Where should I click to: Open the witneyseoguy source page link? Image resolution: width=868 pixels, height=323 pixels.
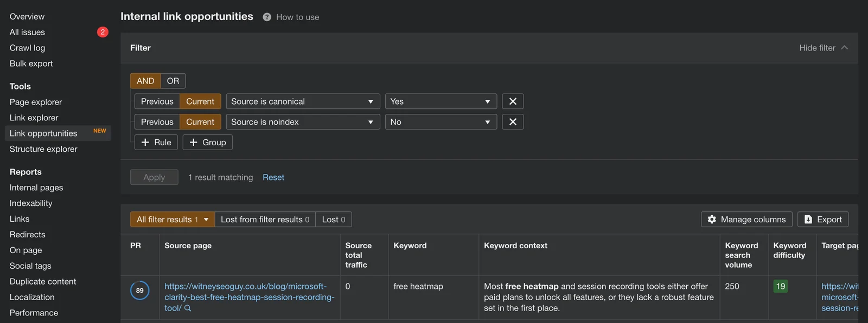[250, 297]
